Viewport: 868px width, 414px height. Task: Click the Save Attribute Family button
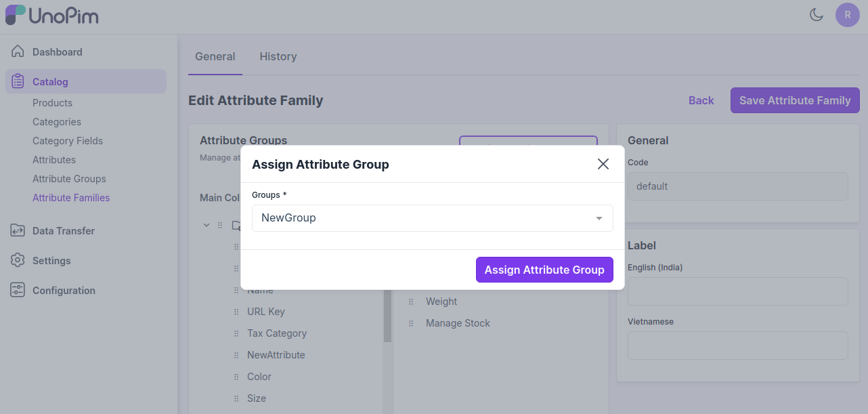[794, 100]
